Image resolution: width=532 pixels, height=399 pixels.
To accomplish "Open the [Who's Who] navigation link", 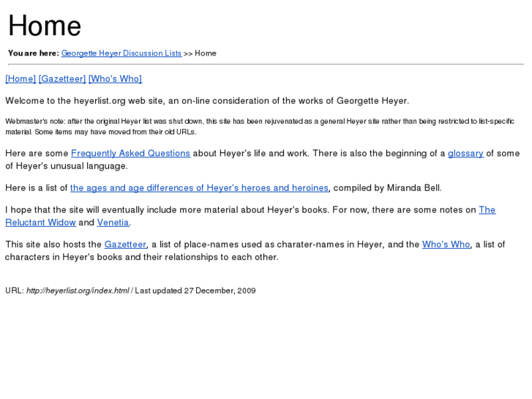I will [x=116, y=79].
